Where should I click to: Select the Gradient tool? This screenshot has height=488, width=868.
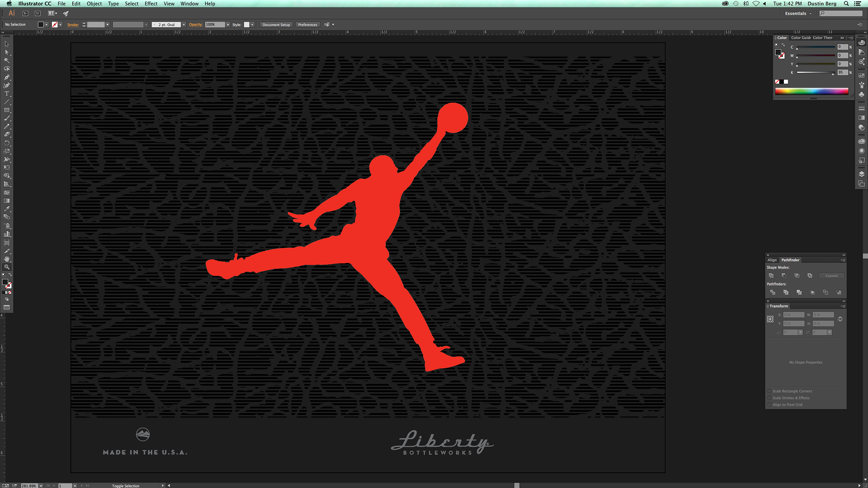[7, 201]
